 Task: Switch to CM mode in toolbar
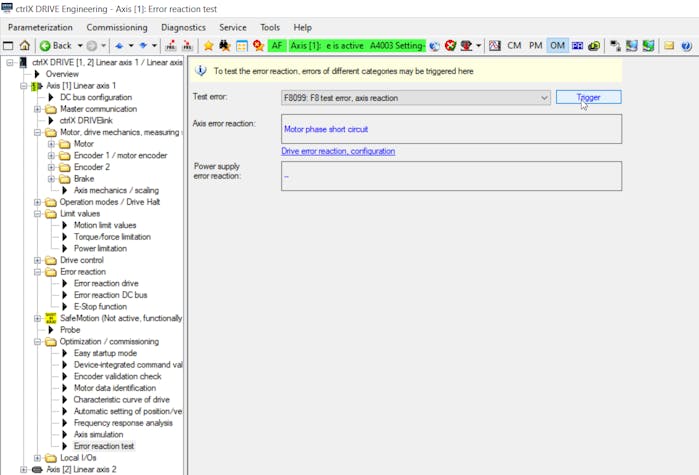[x=514, y=46]
